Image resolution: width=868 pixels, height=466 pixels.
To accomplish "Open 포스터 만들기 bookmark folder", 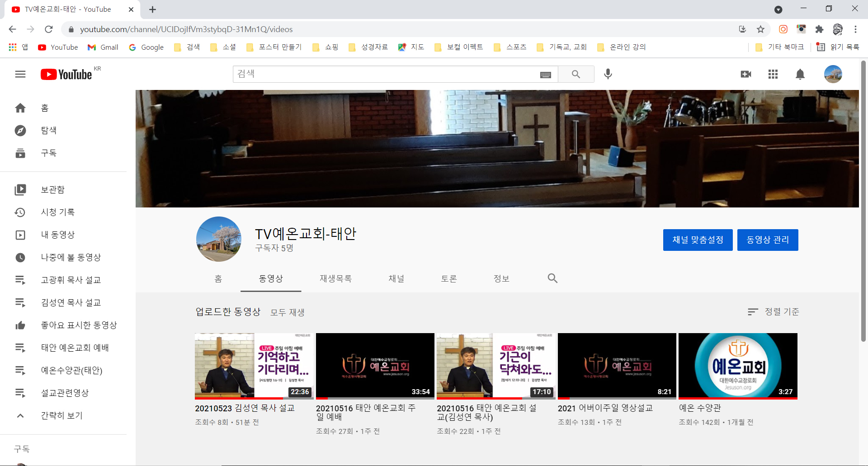I will (x=274, y=47).
